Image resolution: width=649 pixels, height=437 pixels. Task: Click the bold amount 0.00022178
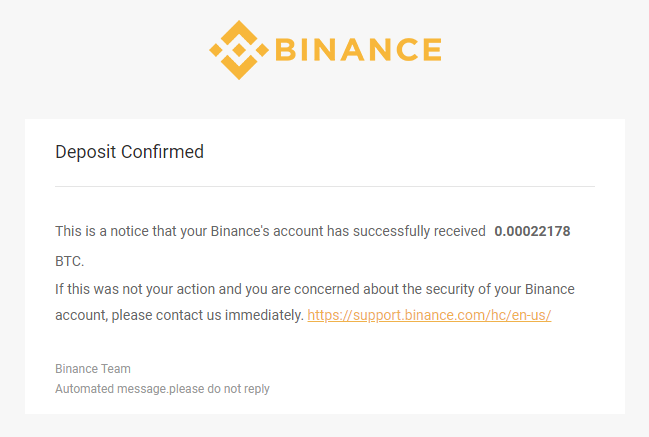click(532, 231)
